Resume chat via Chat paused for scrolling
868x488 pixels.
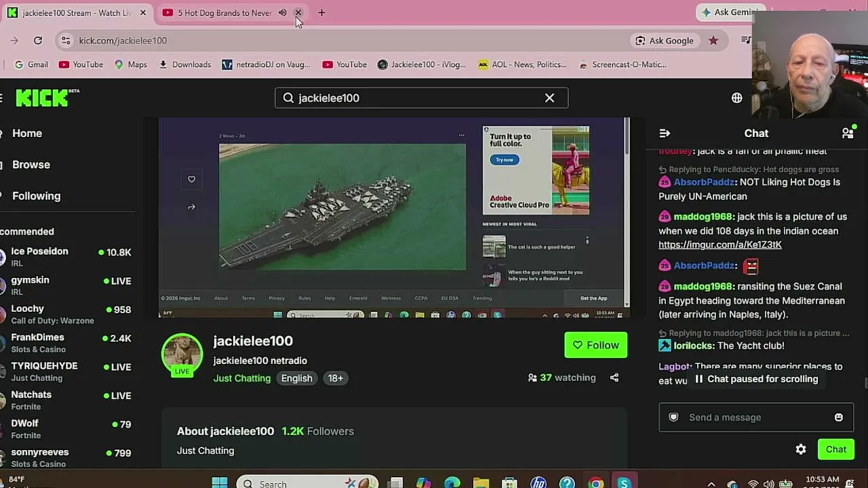pos(755,379)
